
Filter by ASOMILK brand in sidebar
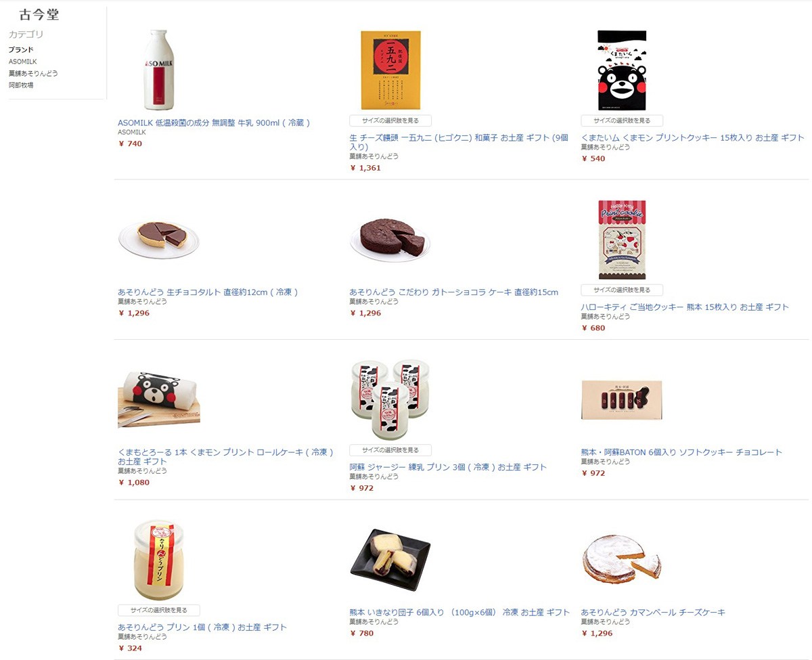click(x=23, y=62)
